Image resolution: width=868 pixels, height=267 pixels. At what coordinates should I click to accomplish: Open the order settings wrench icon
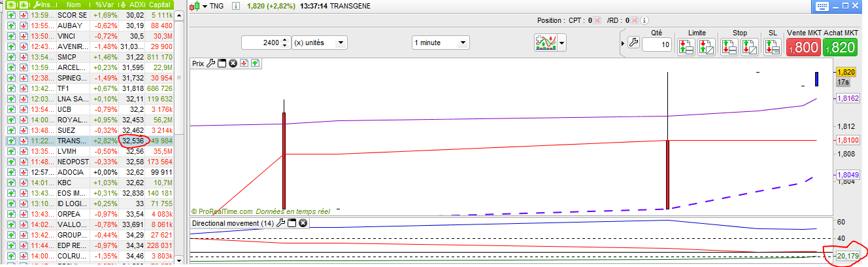[633, 43]
